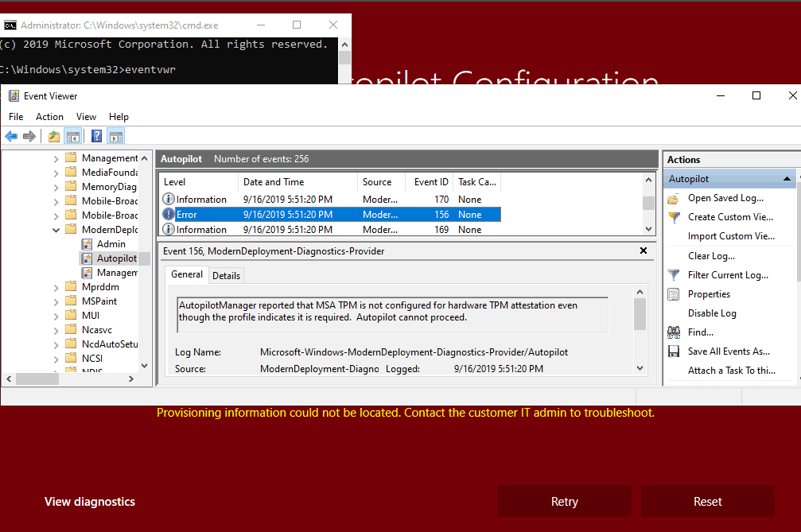This screenshot has width=801, height=532.
Task: Click the cmd.exe window title icon
Action: [x=10, y=25]
